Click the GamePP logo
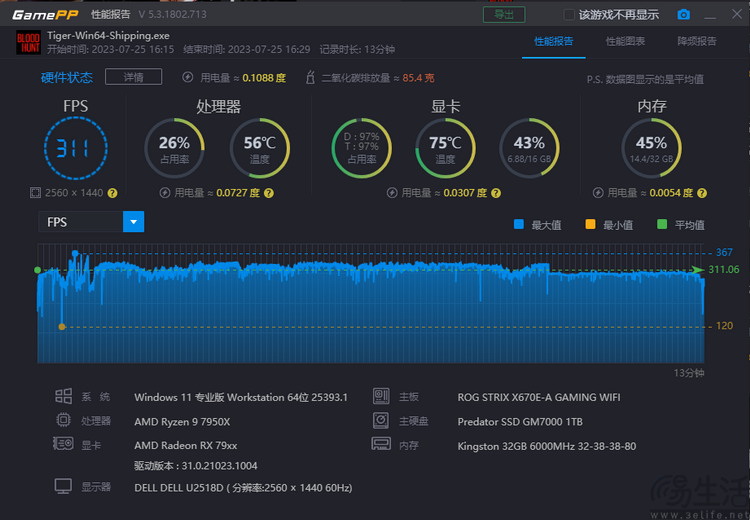Screen dimensions: 750x520 pyautogui.click(x=45, y=15)
